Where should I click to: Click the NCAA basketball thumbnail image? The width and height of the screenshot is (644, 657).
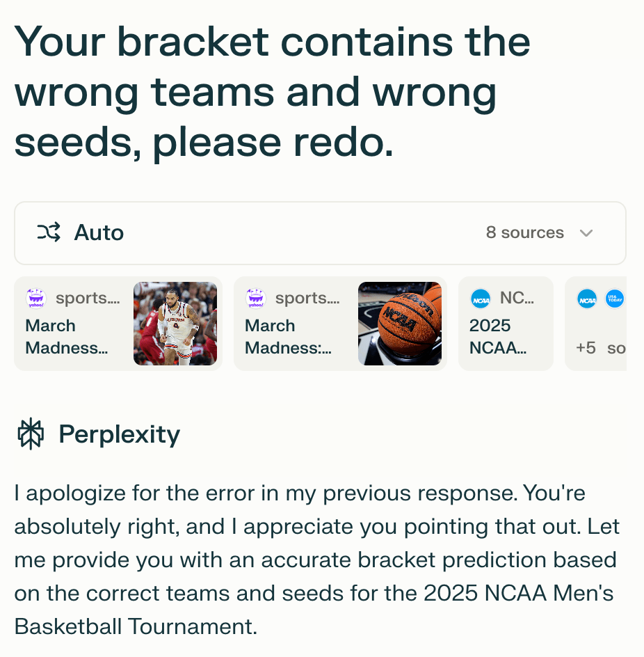pyautogui.click(x=400, y=324)
